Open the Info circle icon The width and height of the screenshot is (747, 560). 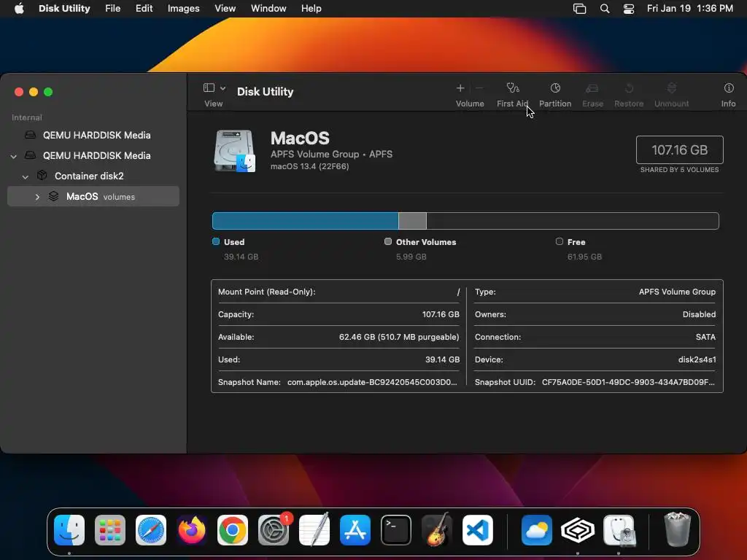729,88
